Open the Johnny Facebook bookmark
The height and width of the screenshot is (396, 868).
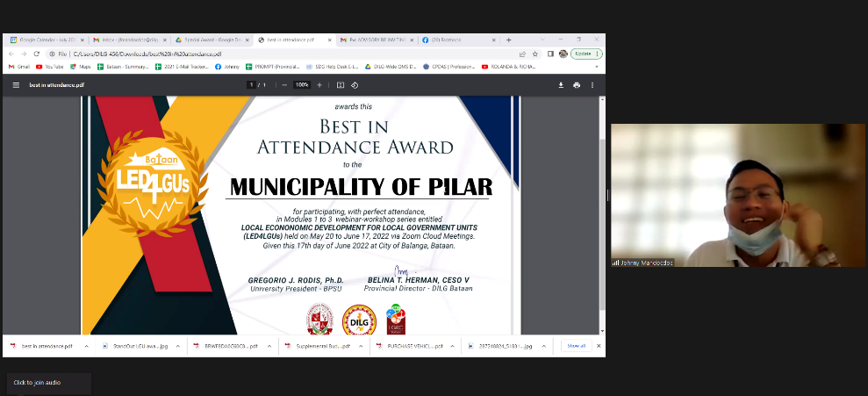click(227, 67)
